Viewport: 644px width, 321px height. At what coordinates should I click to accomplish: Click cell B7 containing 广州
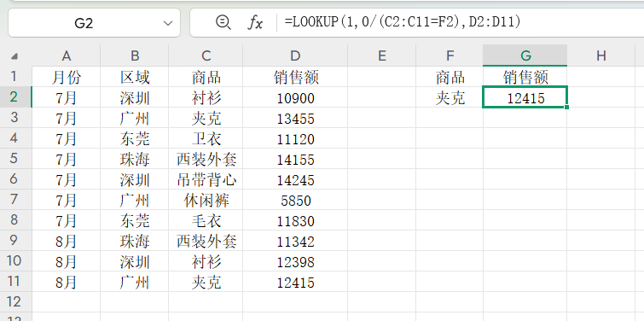(x=134, y=200)
